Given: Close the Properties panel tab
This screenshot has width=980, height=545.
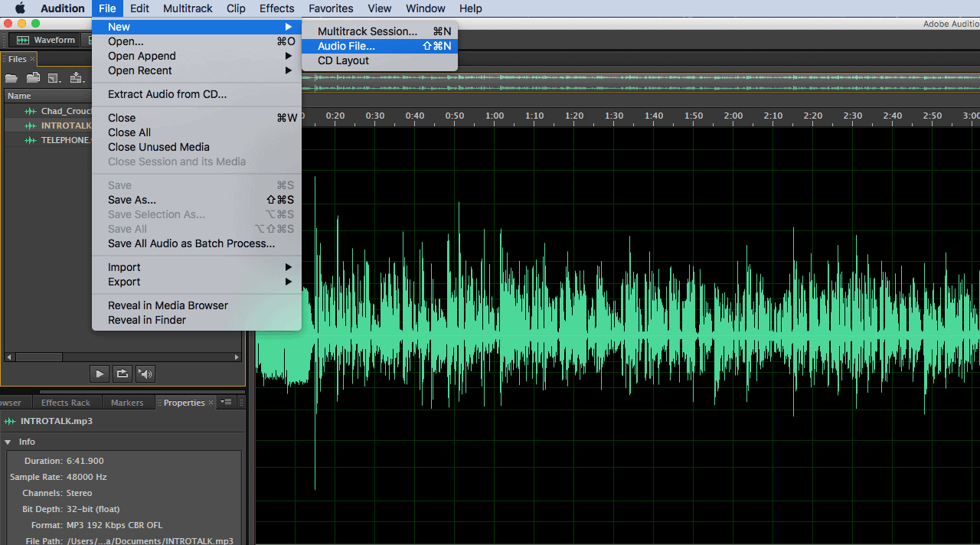Looking at the screenshot, I should pyautogui.click(x=211, y=403).
